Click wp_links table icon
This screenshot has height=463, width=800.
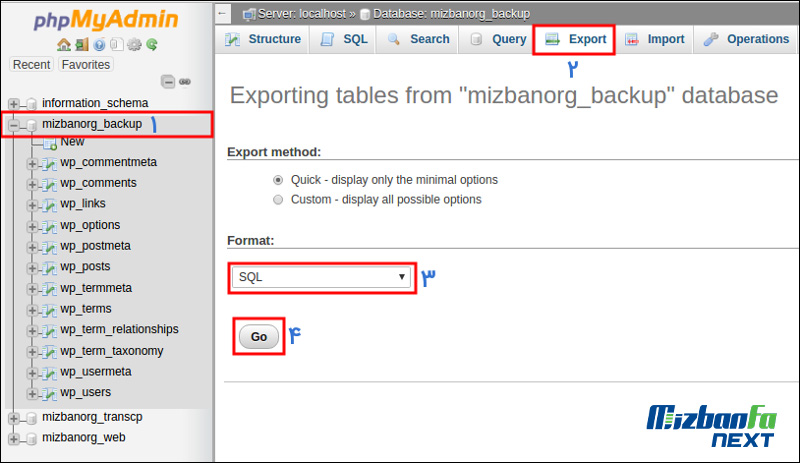point(49,205)
